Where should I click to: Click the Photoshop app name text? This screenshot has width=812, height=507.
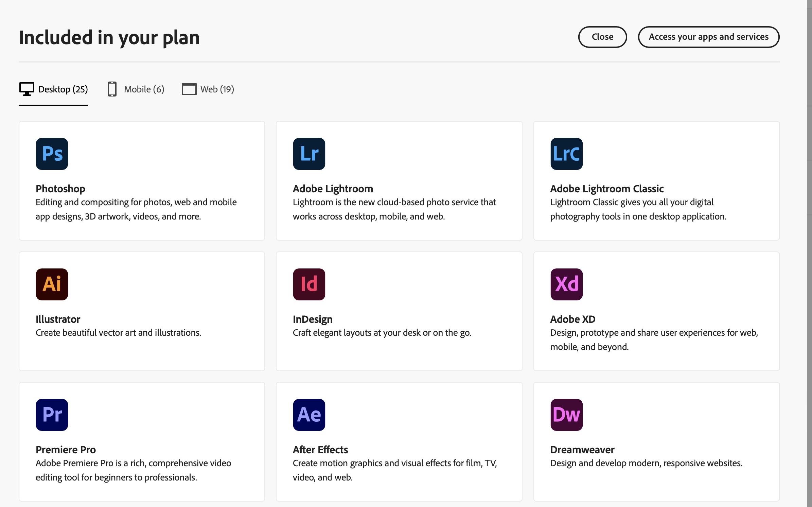(x=60, y=189)
